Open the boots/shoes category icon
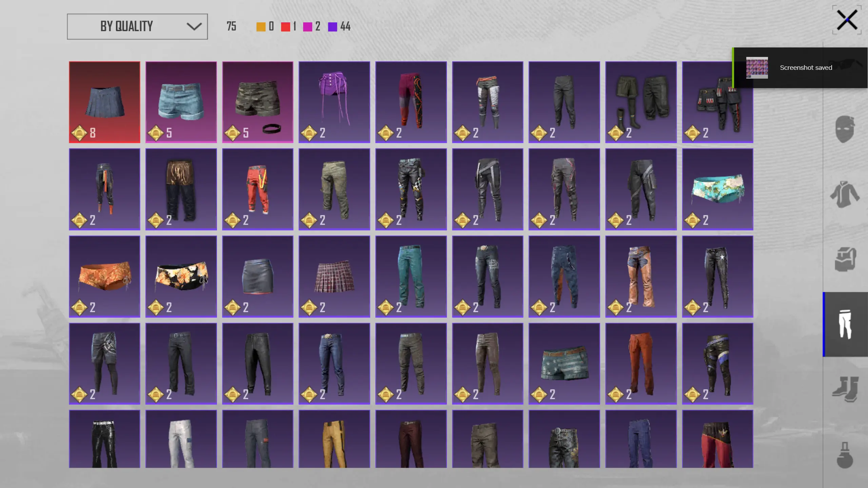Viewport: 868px width, 488px height. click(845, 389)
